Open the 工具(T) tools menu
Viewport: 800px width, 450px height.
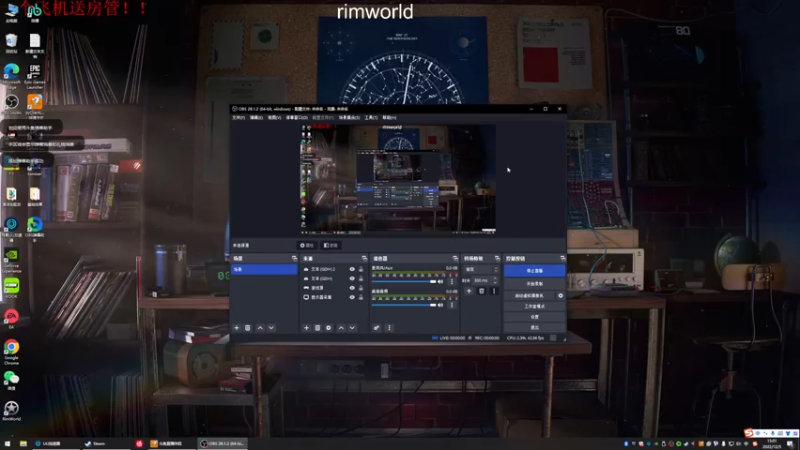pyautogui.click(x=371, y=118)
